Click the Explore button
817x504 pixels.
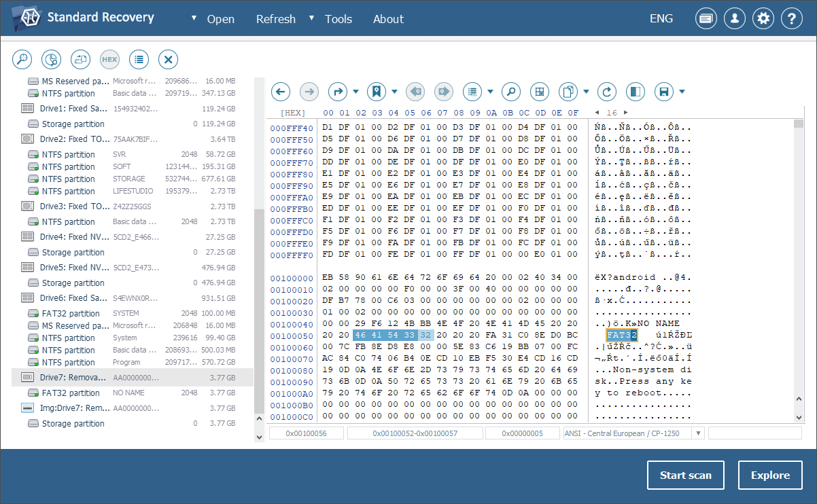pos(770,475)
